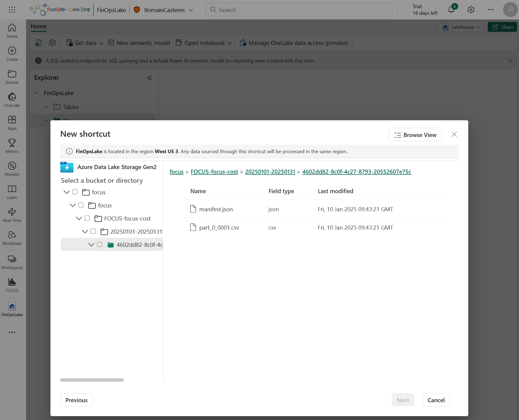Open the Lakehouse view switcher dropdown
Viewport: 519px width, 420px height.
pyautogui.click(x=461, y=27)
